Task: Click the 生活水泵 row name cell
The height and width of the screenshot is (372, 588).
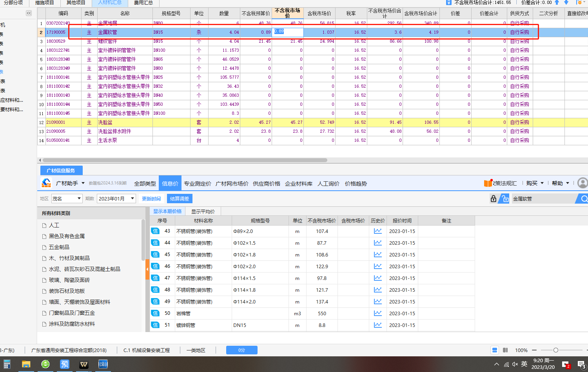Action: 125,140
